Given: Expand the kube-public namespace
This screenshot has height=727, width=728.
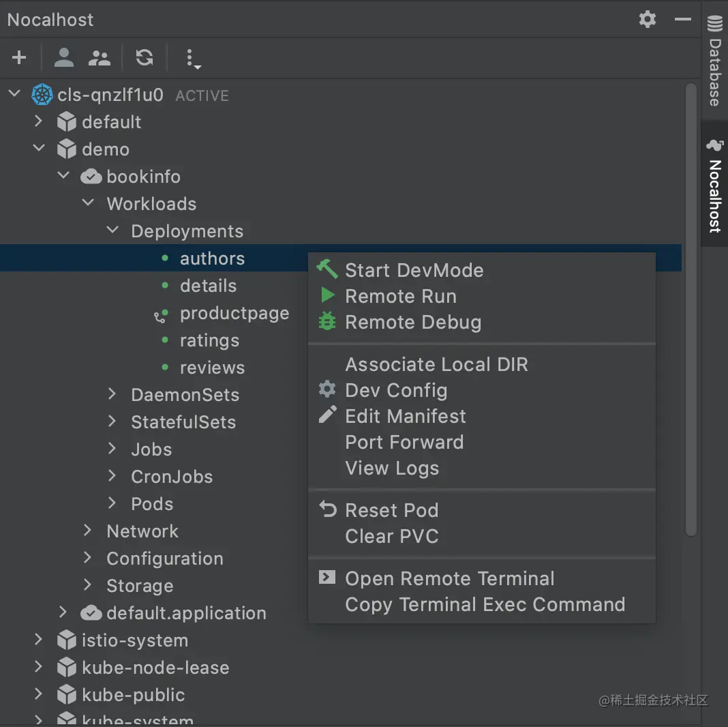Looking at the screenshot, I should (39, 694).
